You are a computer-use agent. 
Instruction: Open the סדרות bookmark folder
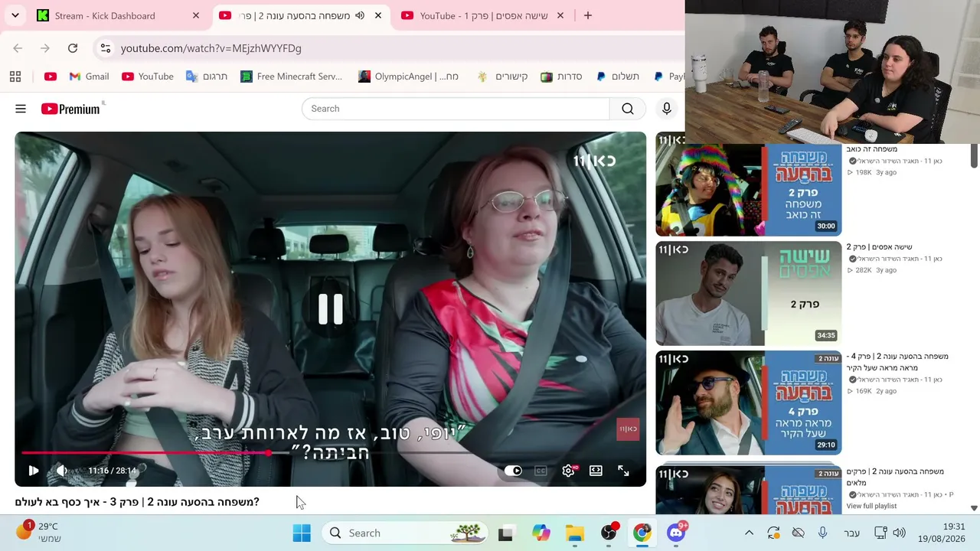pos(561,77)
